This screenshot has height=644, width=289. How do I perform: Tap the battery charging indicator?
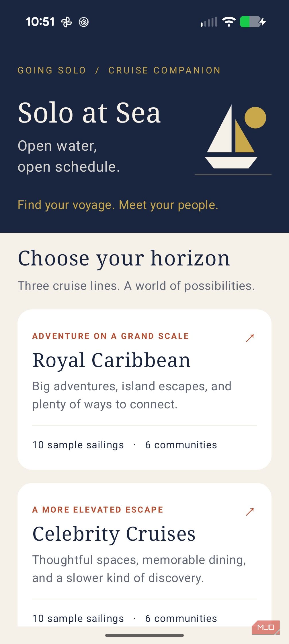(x=253, y=22)
